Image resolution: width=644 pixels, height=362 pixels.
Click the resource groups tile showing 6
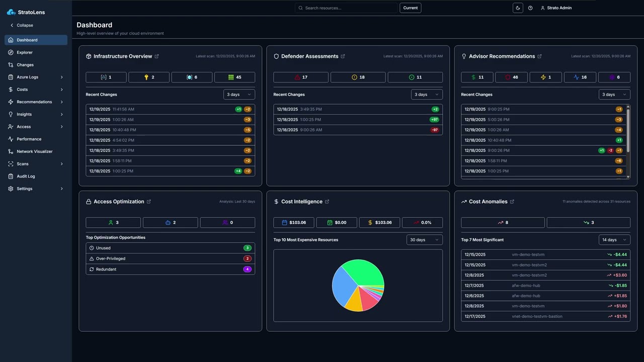tap(192, 77)
